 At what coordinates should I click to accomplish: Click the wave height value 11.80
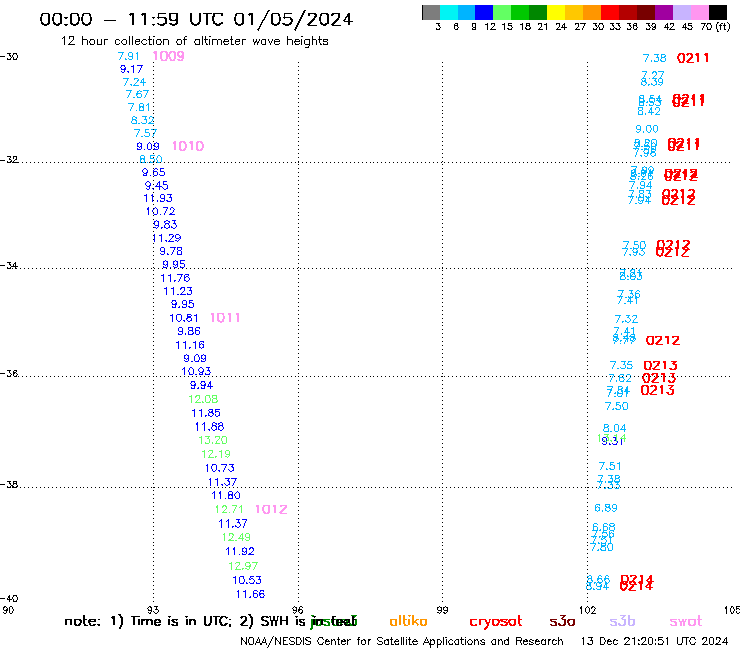pos(226,495)
